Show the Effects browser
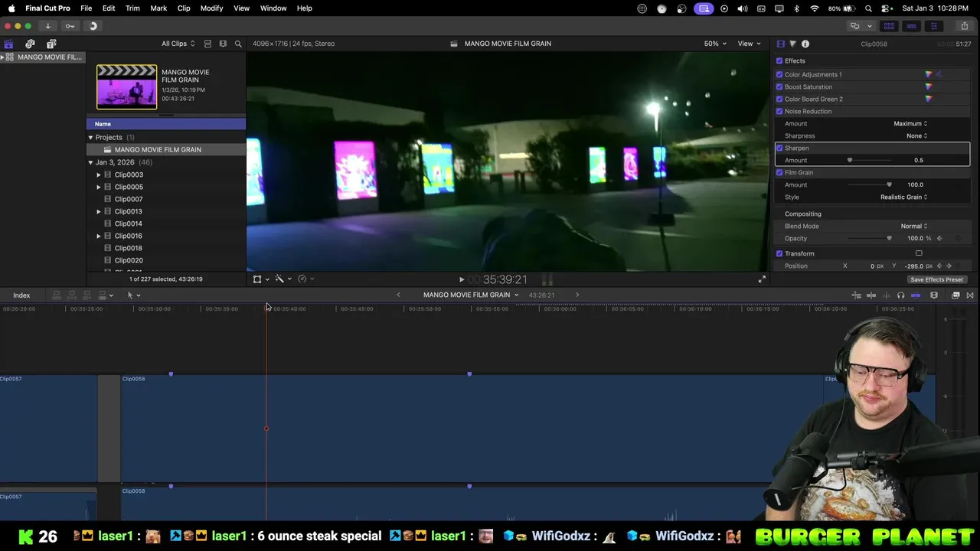 [x=955, y=295]
